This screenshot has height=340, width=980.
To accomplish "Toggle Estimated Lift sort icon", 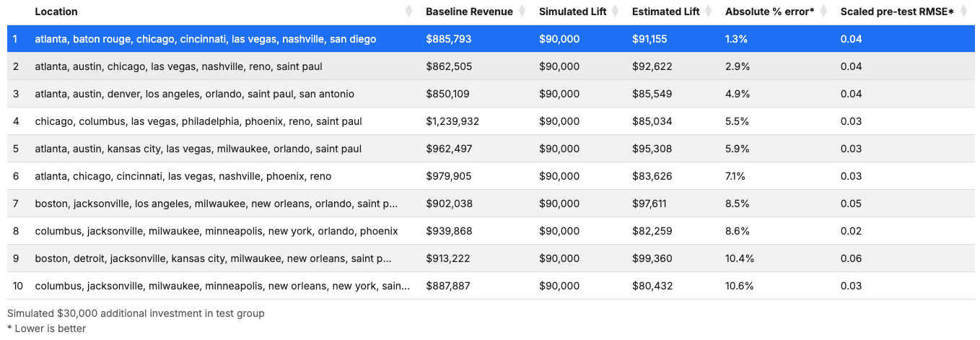I will coord(709,12).
